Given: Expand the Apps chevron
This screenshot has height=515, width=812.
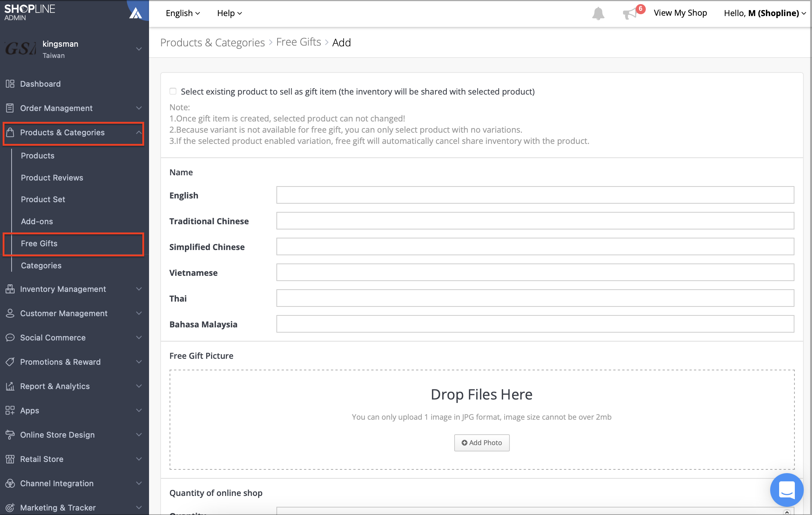Looking at the screenshot, I should point(139,410).
